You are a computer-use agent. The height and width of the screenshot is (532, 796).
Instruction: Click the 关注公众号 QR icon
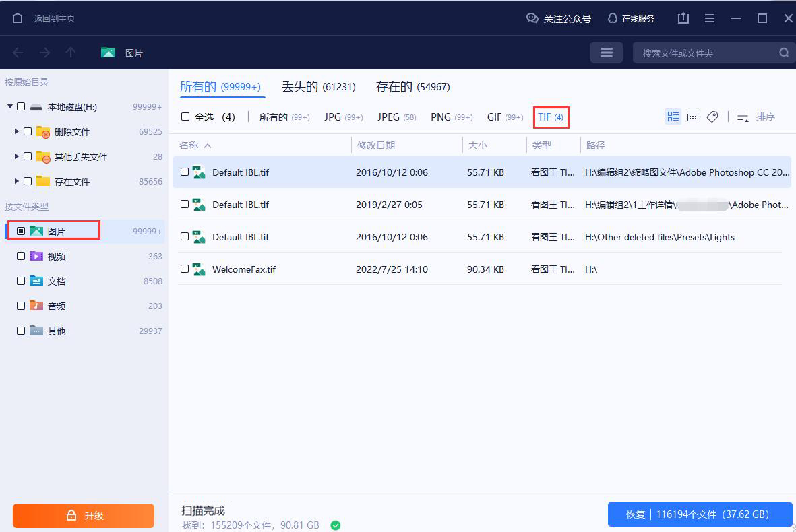(x=532, y=19)
